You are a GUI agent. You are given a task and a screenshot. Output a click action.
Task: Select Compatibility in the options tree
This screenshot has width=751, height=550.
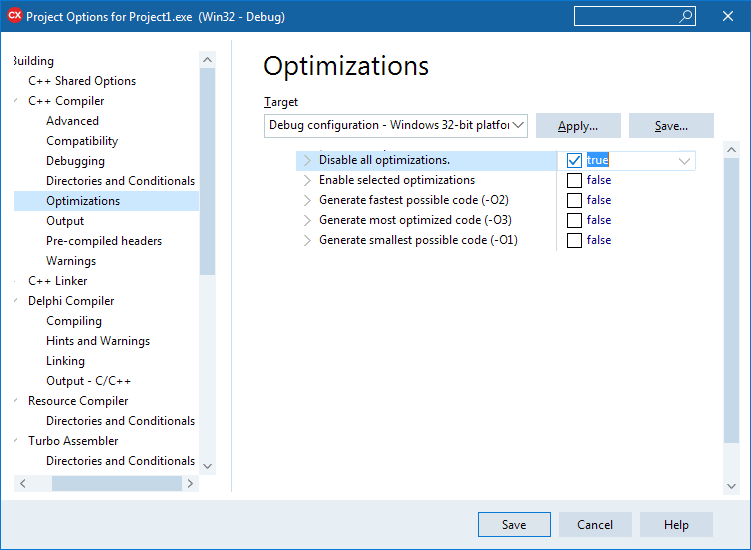click(82, 141)
